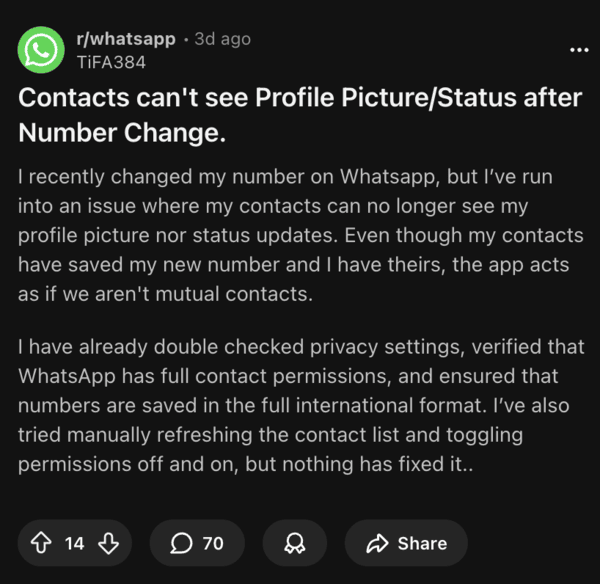Click the share arrow icon
Screen dimensions: 600x584
click(377, 543)
